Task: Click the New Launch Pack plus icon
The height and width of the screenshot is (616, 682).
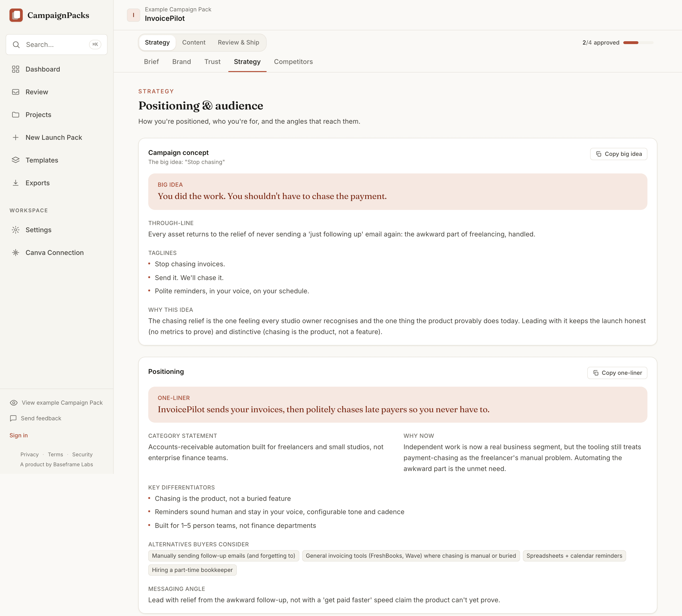Action: pyautogui.click(x=16, y=137)
